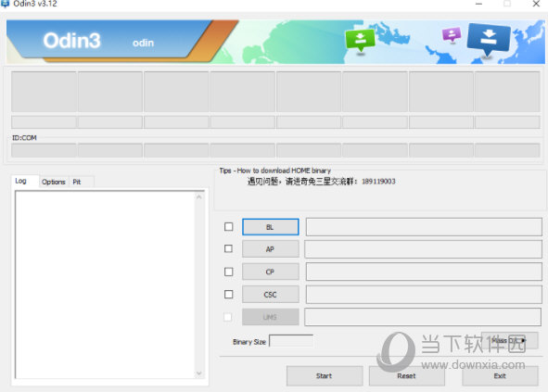The image size is (548, 392).
Task: Minimize the Odin3 window
Action: (478, 4)
